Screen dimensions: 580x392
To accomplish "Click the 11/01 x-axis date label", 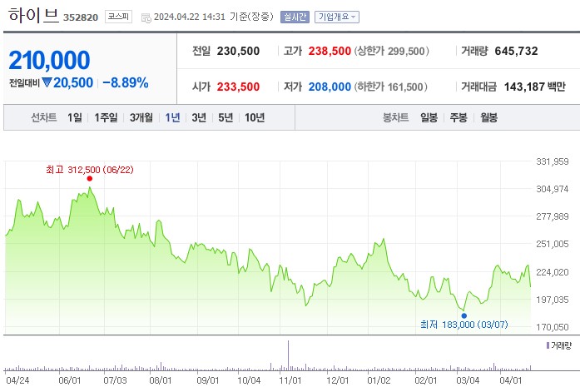I will click(x=290, y=380).
